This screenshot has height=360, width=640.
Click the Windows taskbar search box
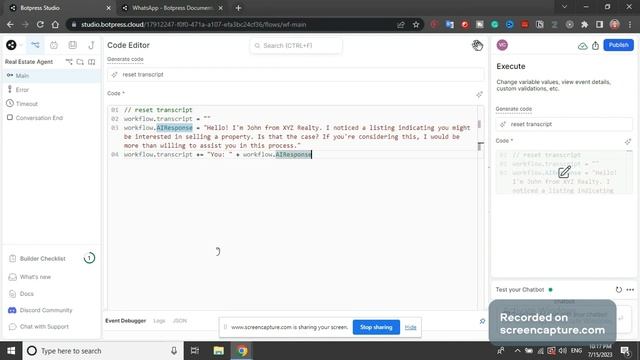coord(102,351)
